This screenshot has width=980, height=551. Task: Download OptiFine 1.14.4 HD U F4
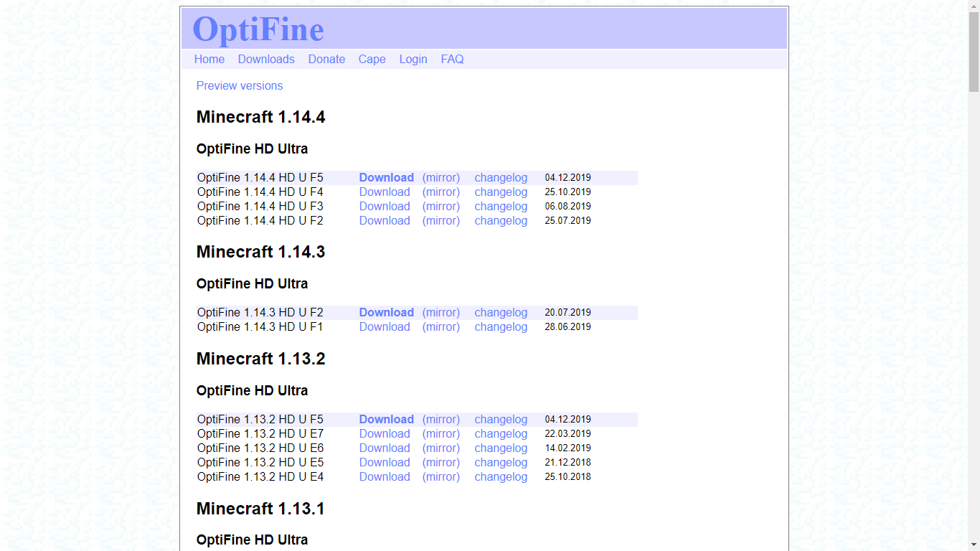point(385,192)
